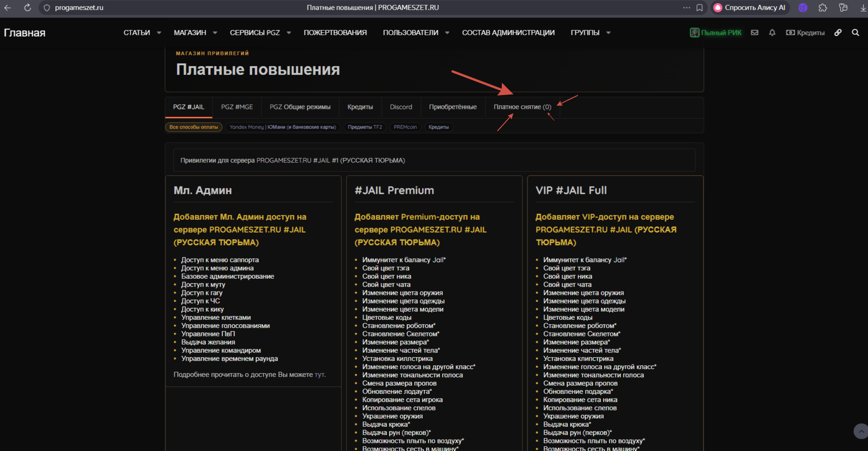Screen dimensions: 868x451
Task: Click the progameszet.ru address bar
Action: 79,8
